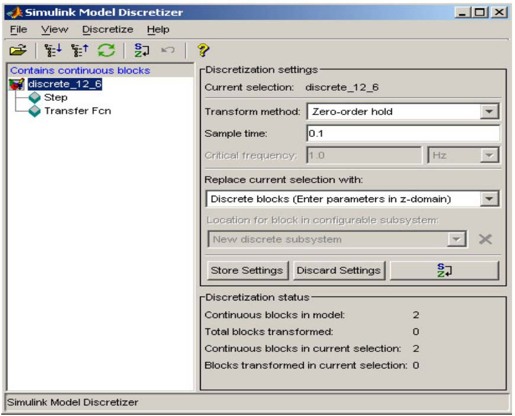Click the Critical frequency input field

pos(364,155)
